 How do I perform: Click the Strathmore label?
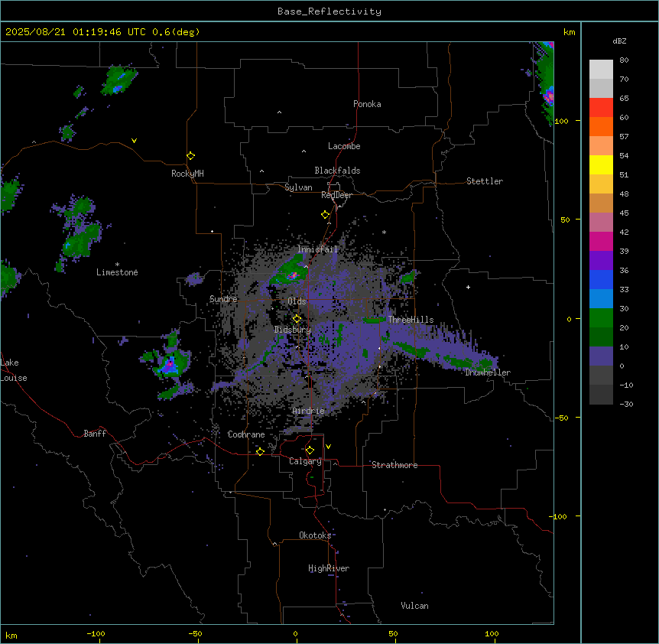pos(394,465)
